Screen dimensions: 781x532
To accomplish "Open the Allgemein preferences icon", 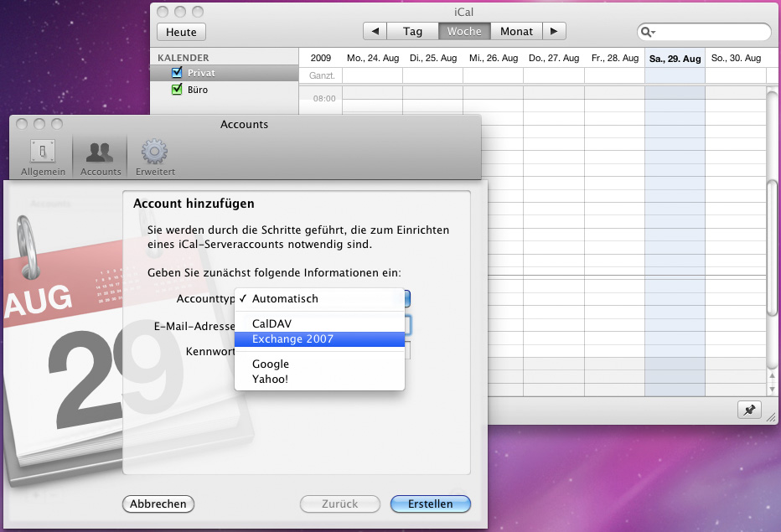I will click(43, 158).
